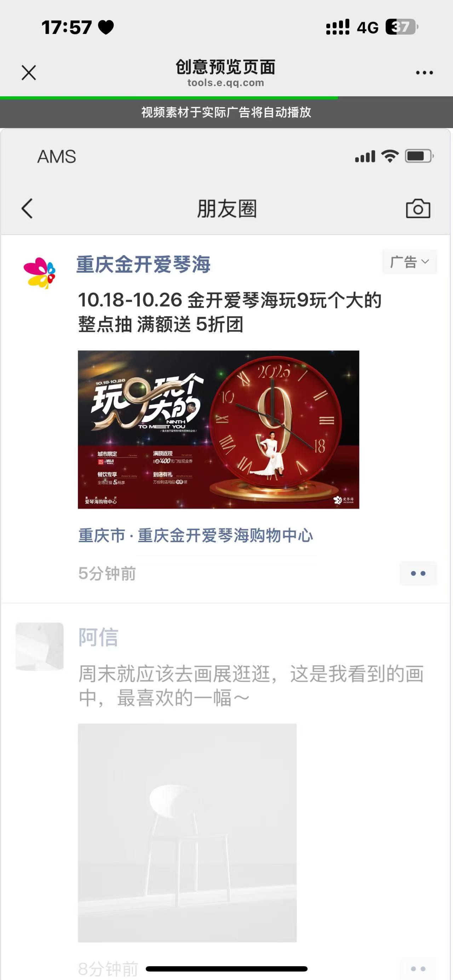This screenshot has width=453, height=980.
Task: Tap the 朋友圈 title in header
Action: (x=227, y=208)
